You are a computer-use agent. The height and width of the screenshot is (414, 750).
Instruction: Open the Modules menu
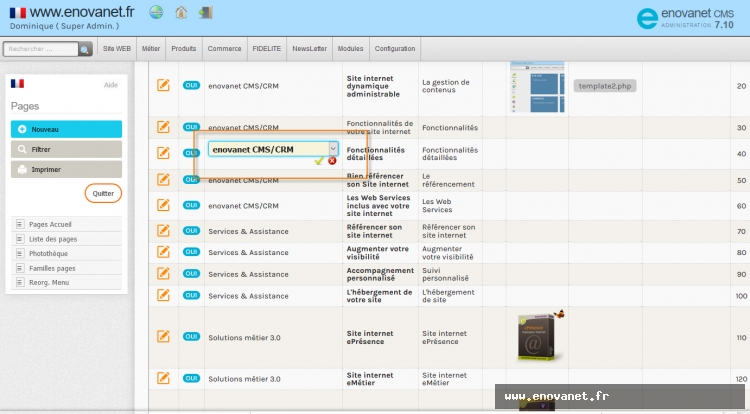point(351,49)
